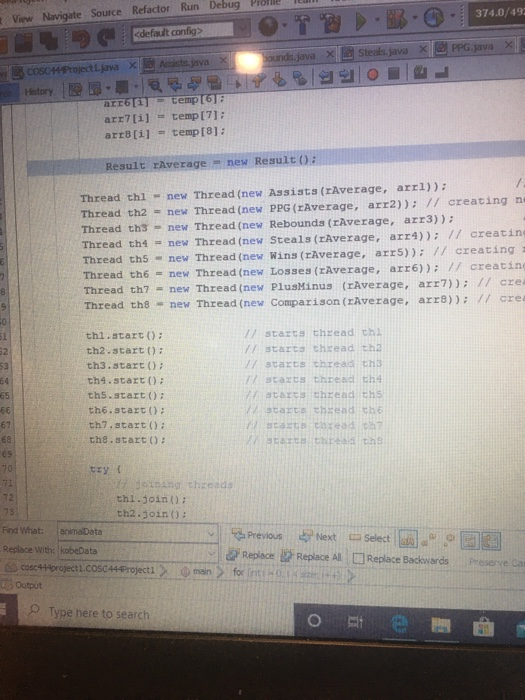Viewport: 525px width, 700px height.
Task: Open Task View on taskbar
Action: pyautogui.click(x=355, y=622)
